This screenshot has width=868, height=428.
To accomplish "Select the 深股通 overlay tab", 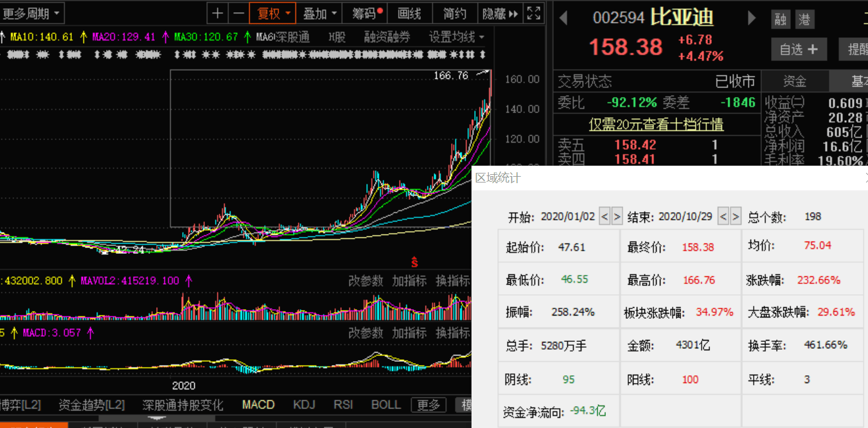I will pyautogui.click(x=292, y=37).
